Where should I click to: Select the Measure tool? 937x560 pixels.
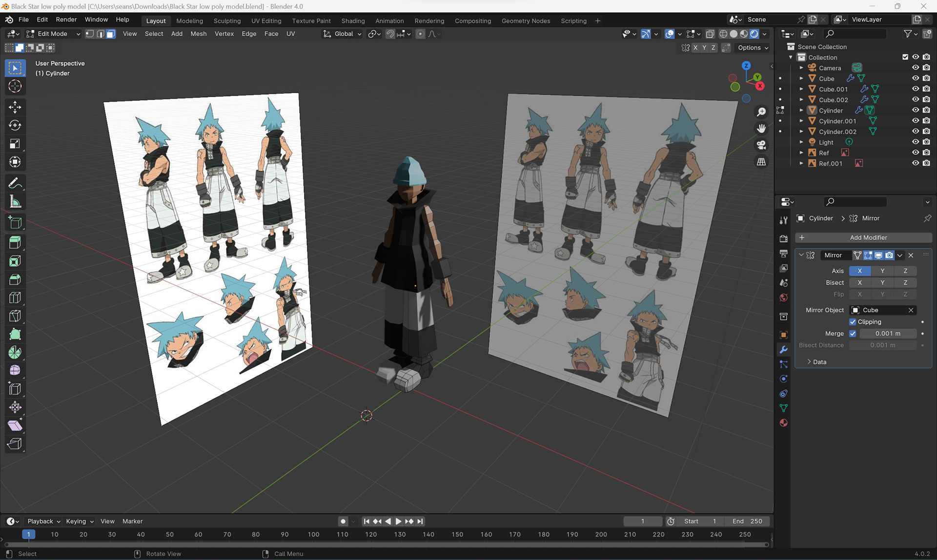15,201
